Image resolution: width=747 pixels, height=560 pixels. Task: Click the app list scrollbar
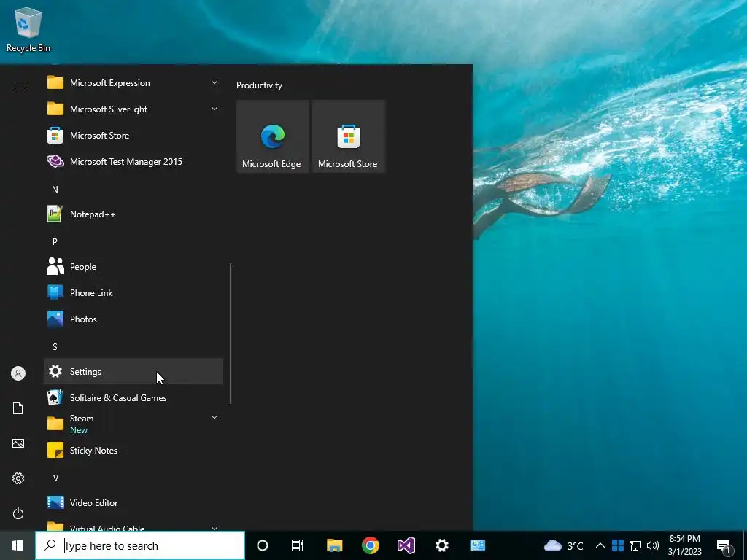click(x=231, y=333)
